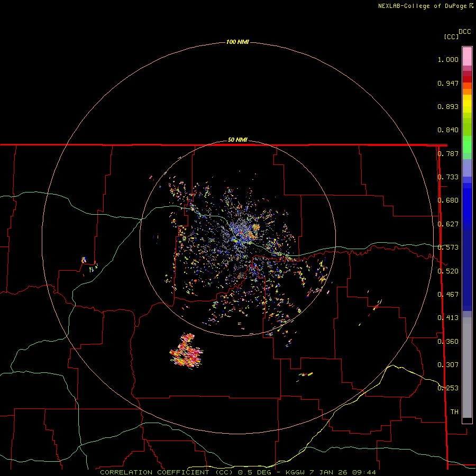Screen dimensions: 476x476
Task: Click the pink-red echo cluster southwest of the radar
Action: (186, 351)
